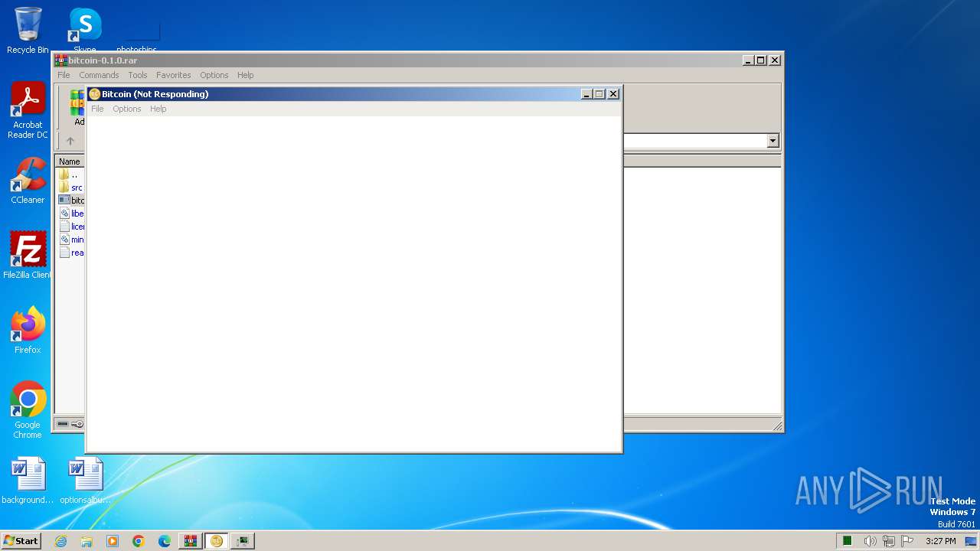Open Options menu in Bitcoin window

point(127,109)
